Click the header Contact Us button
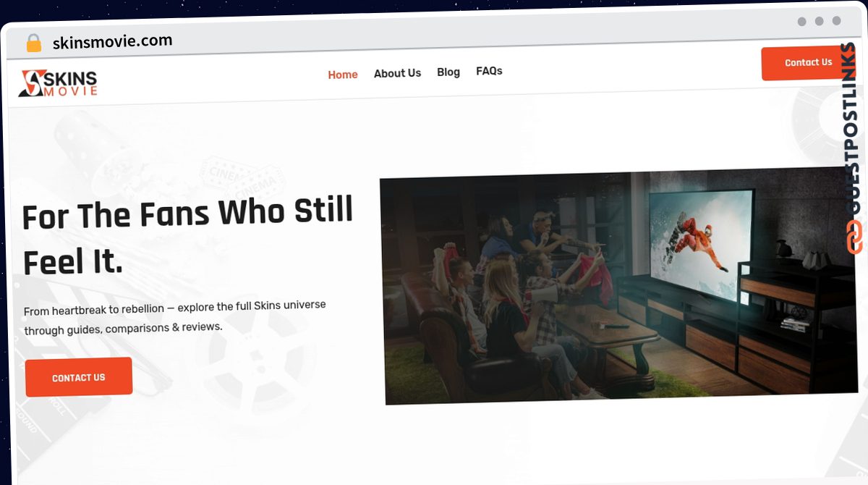Viewport: 868px width, 485px height. point(808,63)
